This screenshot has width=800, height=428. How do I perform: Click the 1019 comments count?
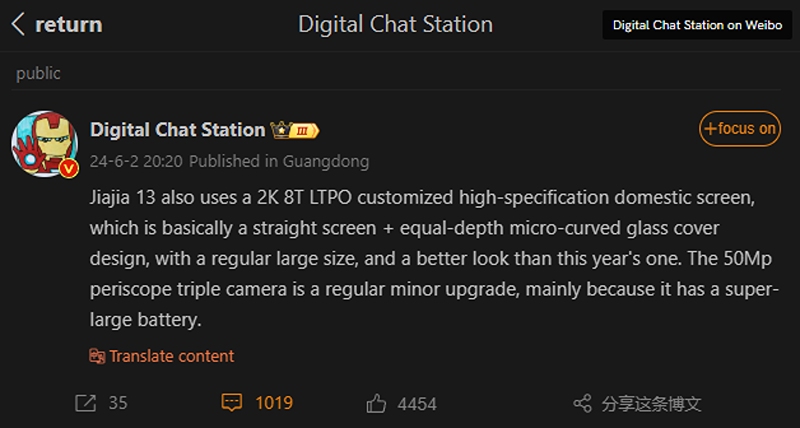click(x=274, y=403)
